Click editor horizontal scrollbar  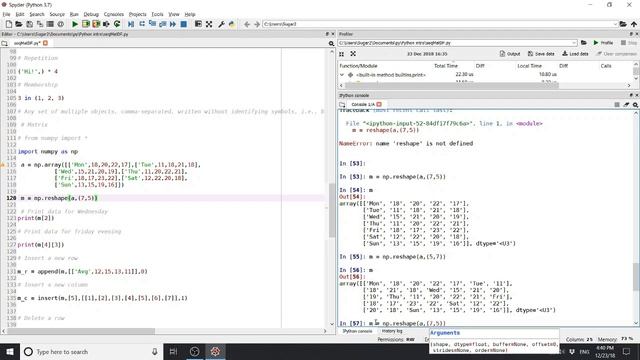(x=81, y=331)
